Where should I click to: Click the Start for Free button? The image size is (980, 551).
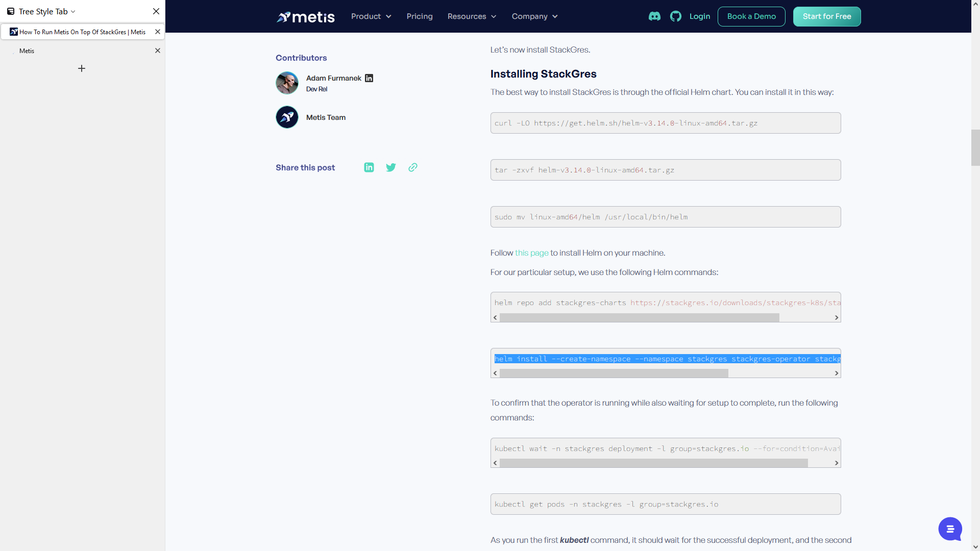point(827,16)
